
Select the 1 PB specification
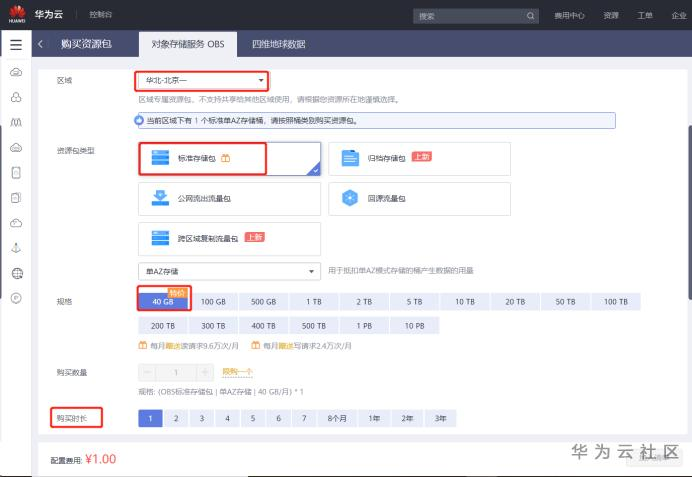[364, 326]
